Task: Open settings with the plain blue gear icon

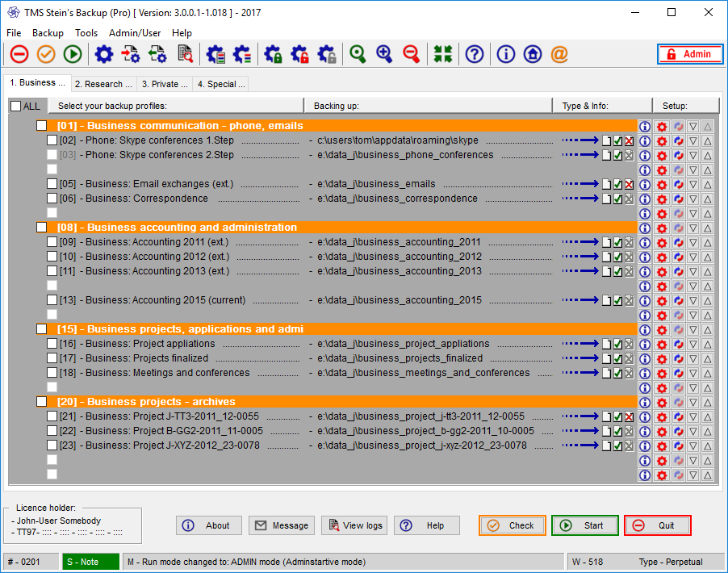Action: click(x=104, y=54)
